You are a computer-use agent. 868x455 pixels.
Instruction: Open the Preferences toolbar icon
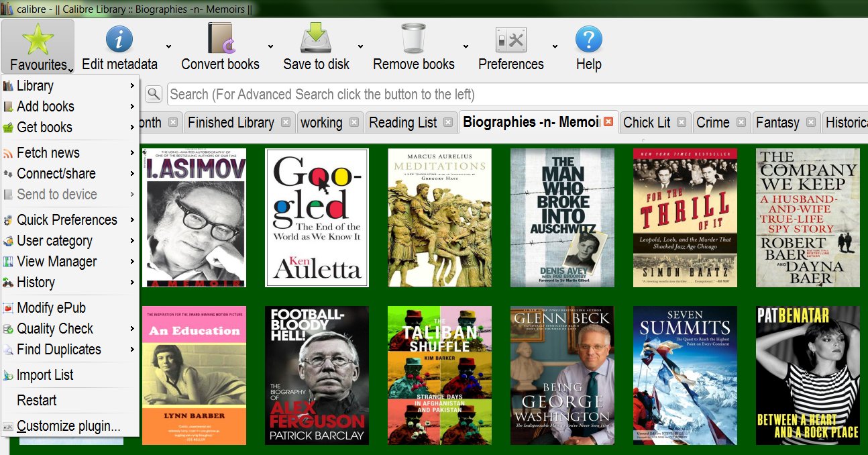point(510,40)
